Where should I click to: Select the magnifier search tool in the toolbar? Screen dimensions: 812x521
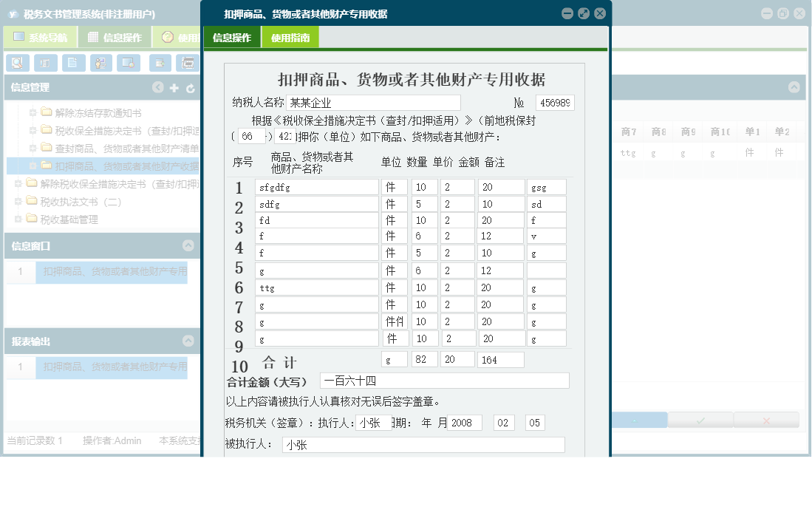[17, 63]
